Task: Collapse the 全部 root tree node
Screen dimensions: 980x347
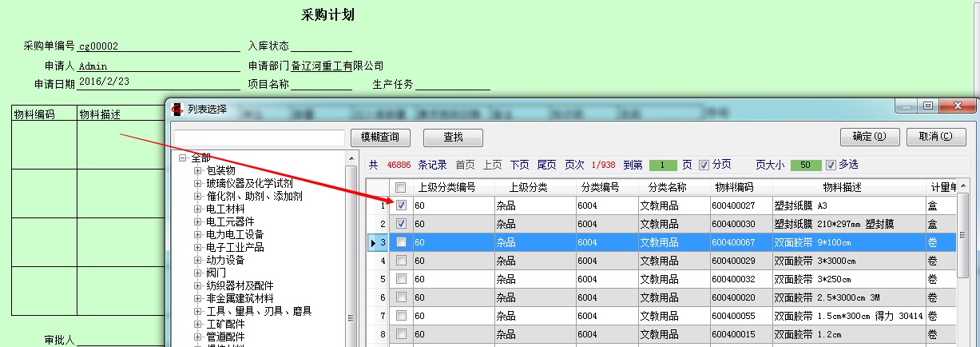Action: point(184,158)
